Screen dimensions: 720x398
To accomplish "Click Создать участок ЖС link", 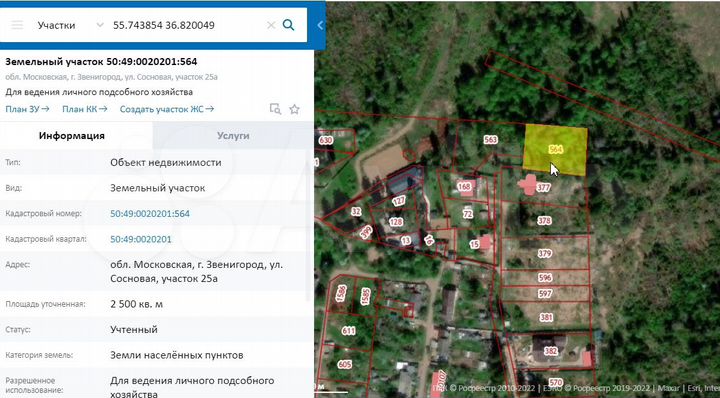I will pyautogui.click(x=167, y=109).
